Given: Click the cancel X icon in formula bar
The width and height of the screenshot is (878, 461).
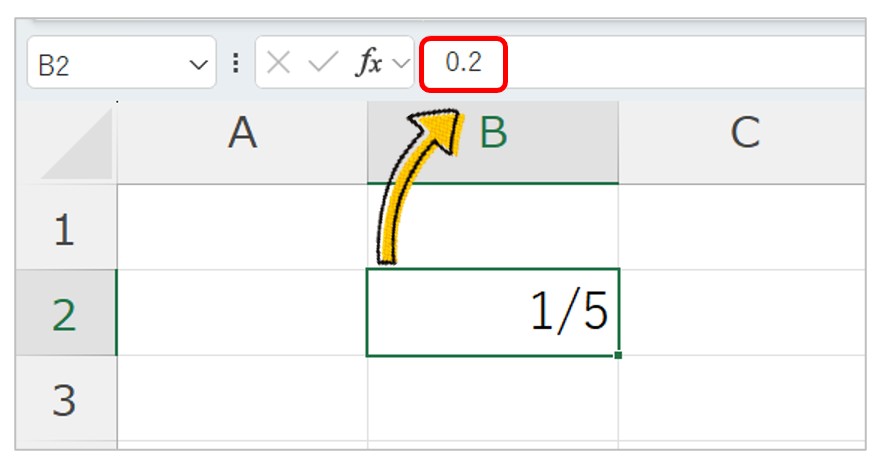Looking at the screenshot, I should [x=278, y=62].
